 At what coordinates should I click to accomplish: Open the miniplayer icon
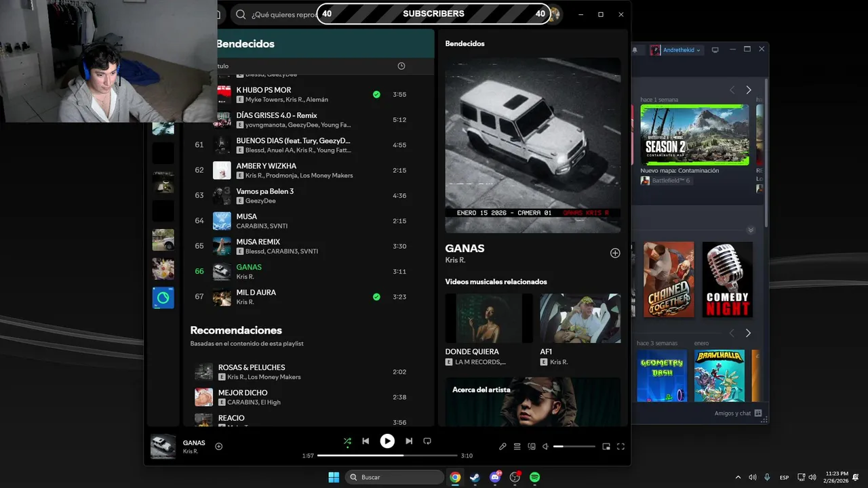click(x=606, y=447)
